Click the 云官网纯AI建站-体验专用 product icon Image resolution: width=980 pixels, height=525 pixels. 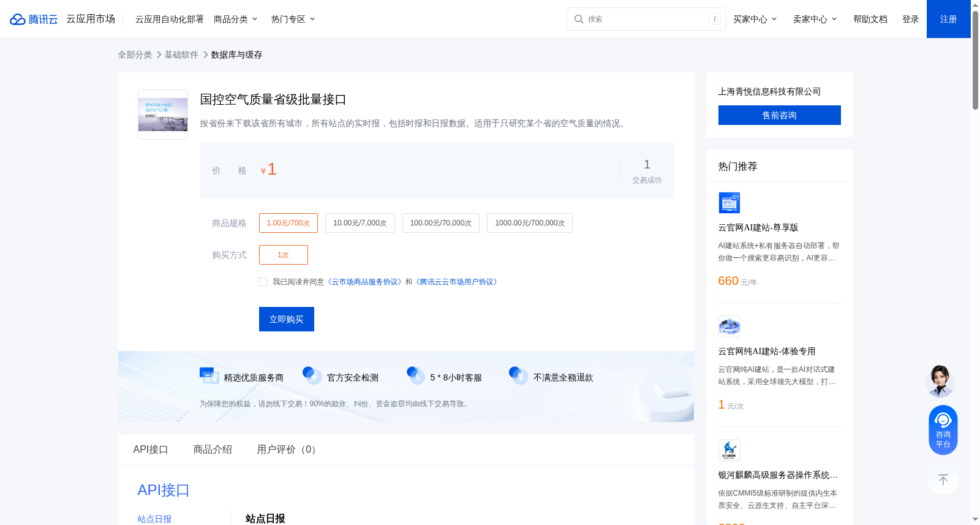[x=729, y=327]
